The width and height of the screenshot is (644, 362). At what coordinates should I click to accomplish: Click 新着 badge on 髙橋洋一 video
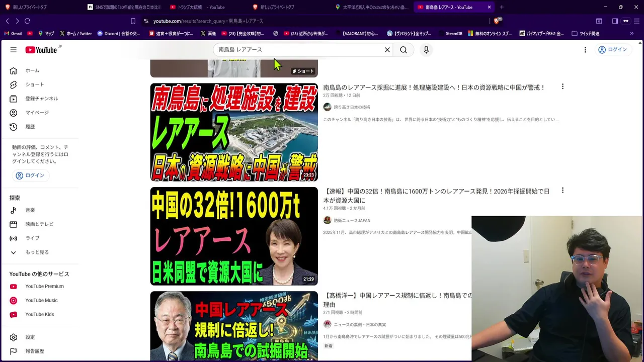coord(328,346)
